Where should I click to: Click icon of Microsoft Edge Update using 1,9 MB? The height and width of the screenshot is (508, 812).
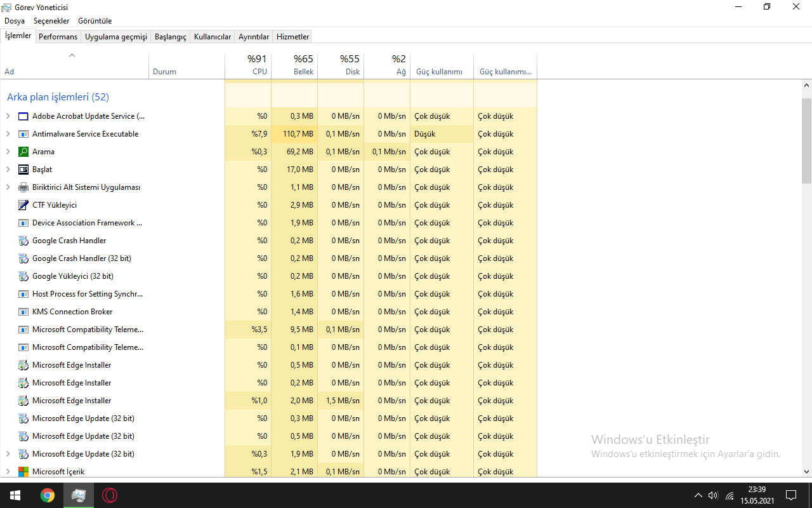coord(23,454)
